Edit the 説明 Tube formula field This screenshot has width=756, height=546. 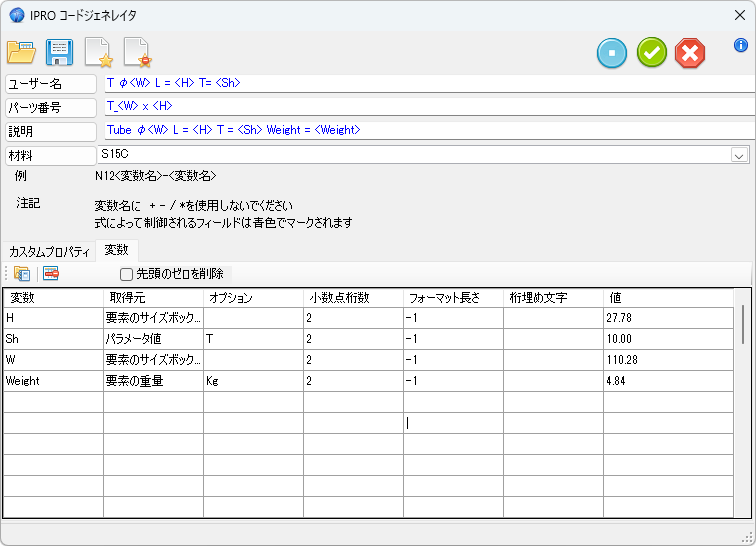point(430,130)
